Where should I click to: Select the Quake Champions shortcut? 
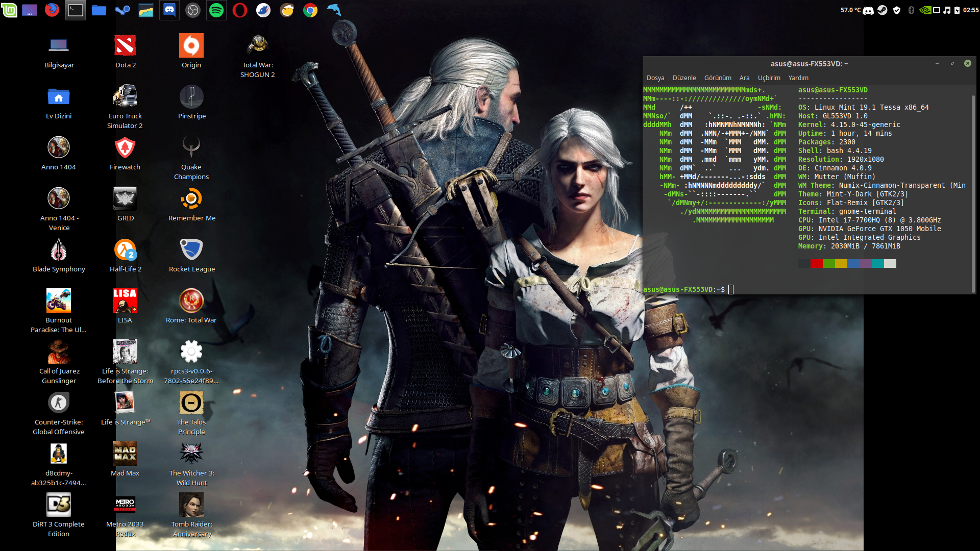click(191, 158)
